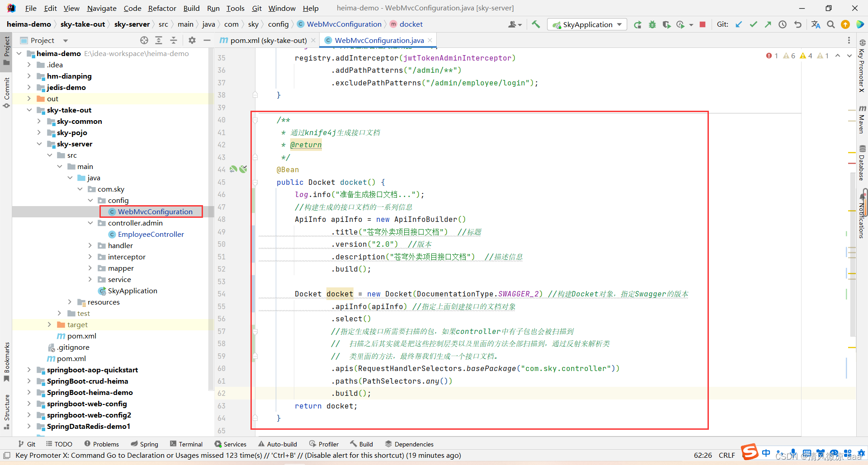Select Opened File locate target icon

(x=144, y=40)
